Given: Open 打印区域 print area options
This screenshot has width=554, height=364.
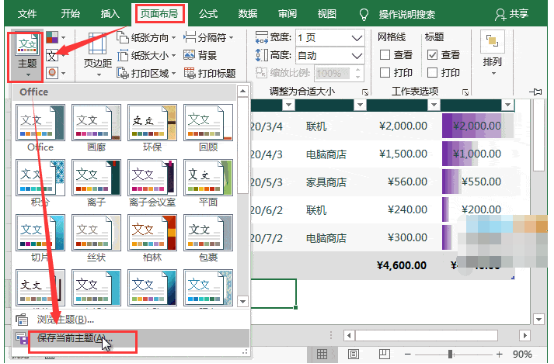Looking at the screenshot, I should [x=146, y=74].
